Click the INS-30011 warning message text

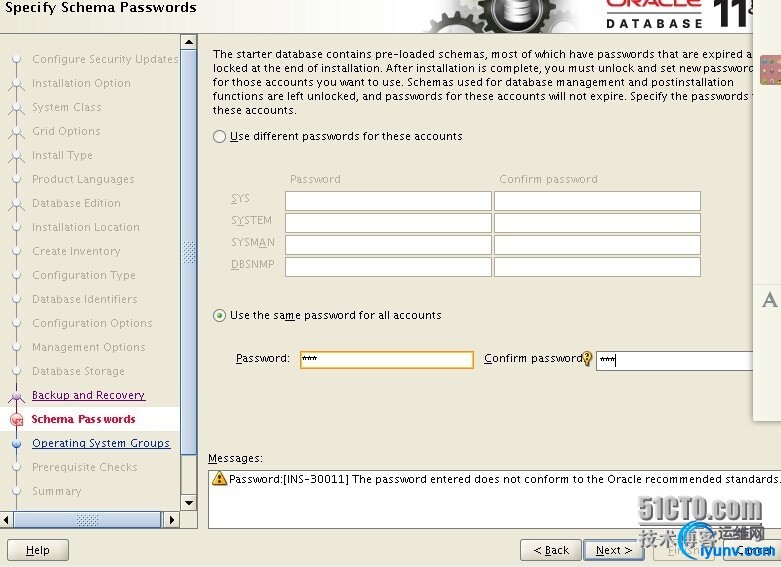(504, 479)
